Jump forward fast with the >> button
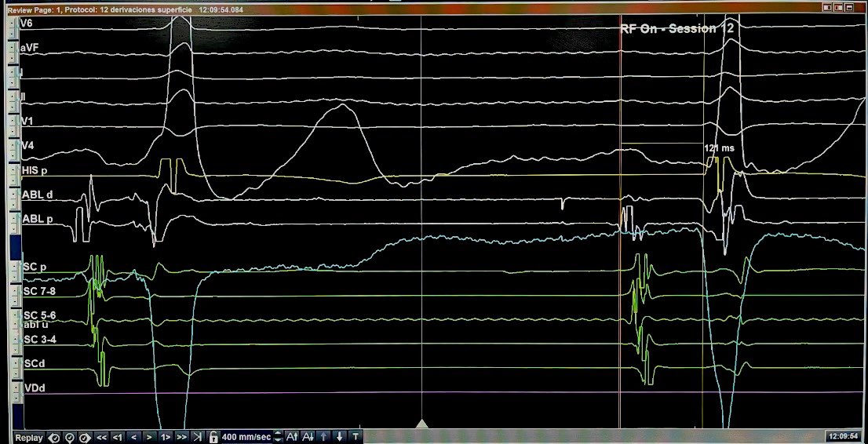Viewport: 868px width, 444px height. point(181,438)
